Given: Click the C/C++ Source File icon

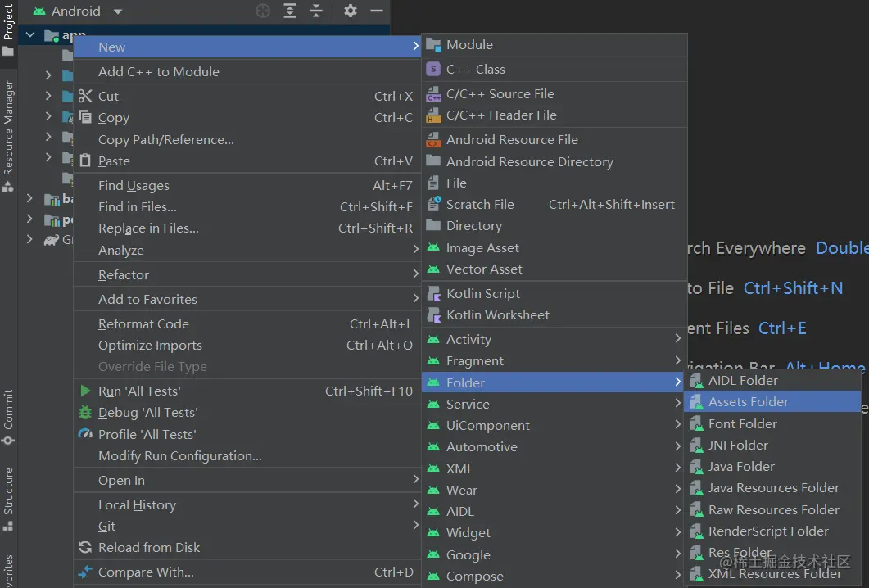Looking at the screenshot, I should [x=433, y=94].
